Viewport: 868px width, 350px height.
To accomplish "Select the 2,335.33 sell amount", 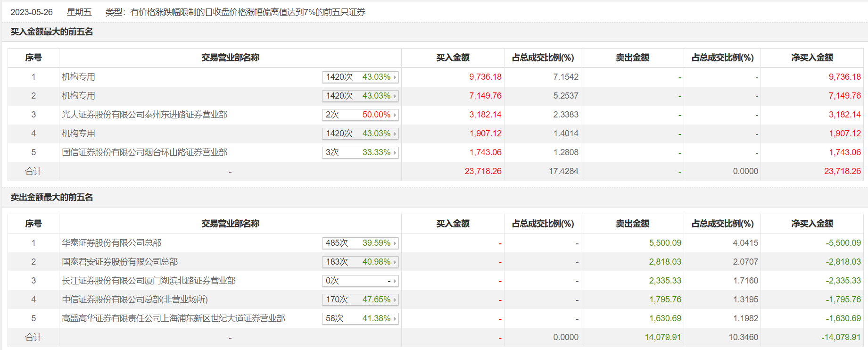I will tap(665, 281).
